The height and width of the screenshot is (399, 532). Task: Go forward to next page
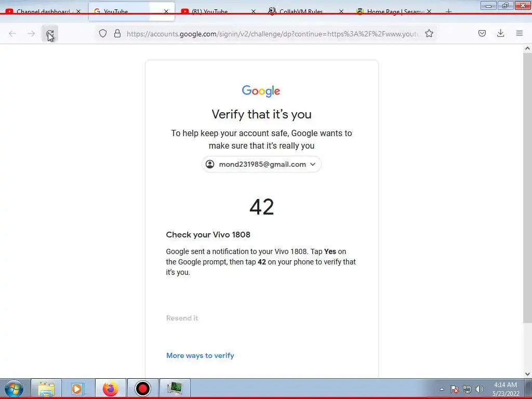(x=31, y=34)
